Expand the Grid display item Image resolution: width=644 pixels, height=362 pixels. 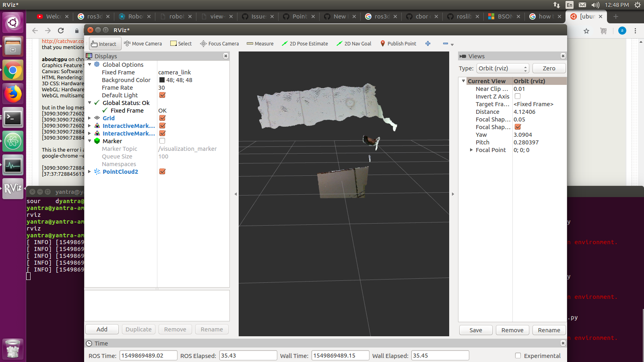(x=89, y=118)
